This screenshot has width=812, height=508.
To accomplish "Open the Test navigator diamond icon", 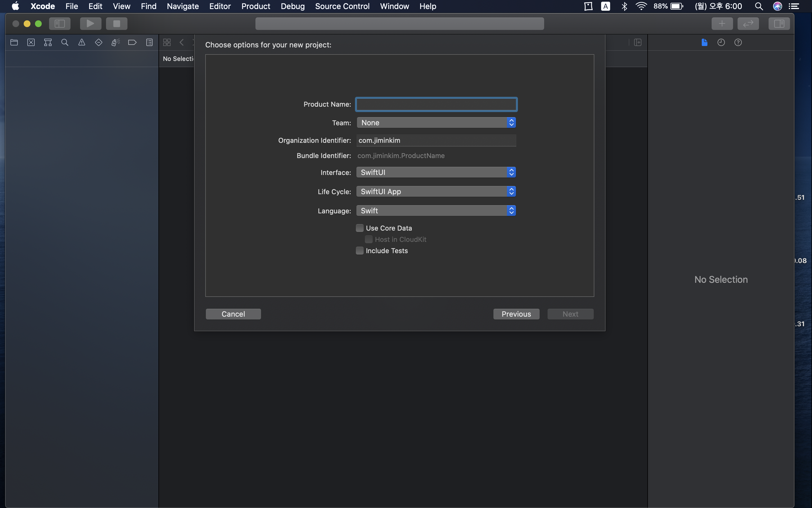I will click(99, 42).
